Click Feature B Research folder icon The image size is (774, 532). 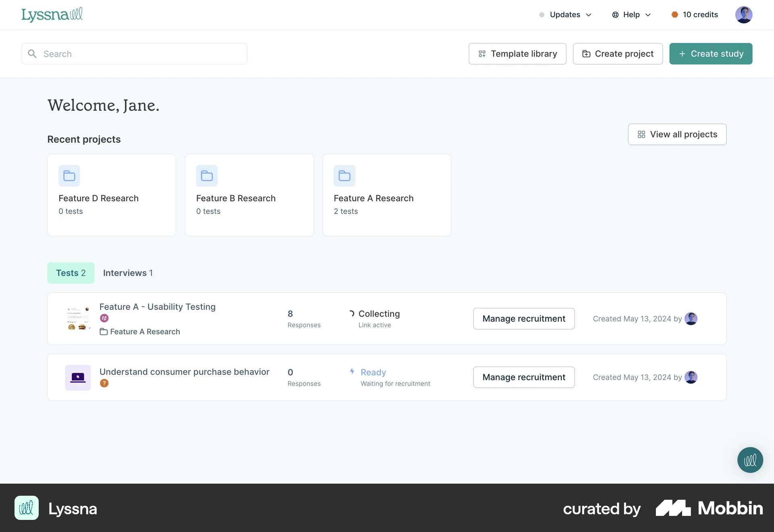coord(207,176)
